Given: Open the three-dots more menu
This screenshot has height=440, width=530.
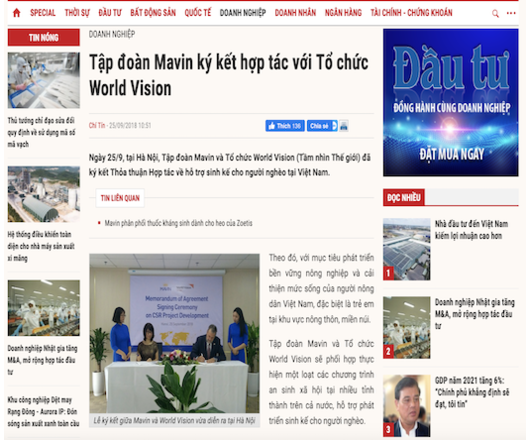Looking at the screenshot, I should point(511,13).
